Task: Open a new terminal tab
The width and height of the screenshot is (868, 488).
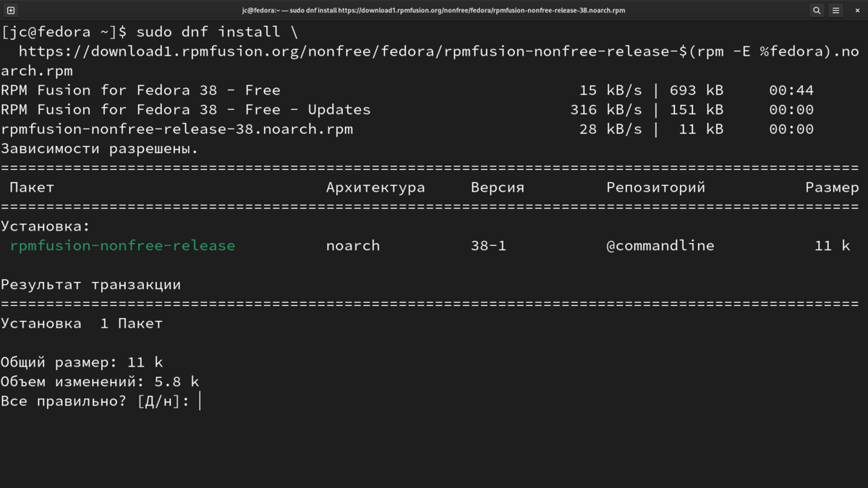Action: pos(11,10)
